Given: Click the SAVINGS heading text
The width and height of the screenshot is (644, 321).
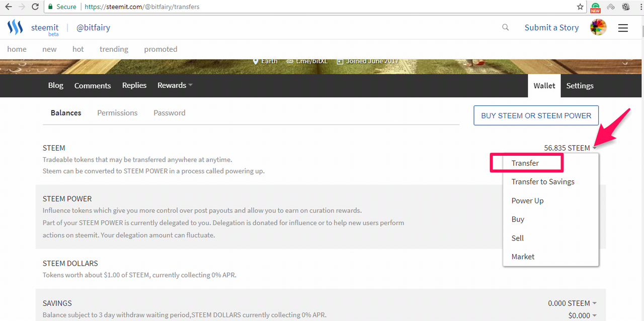Looking at the screenshot, I should point(57,303).
